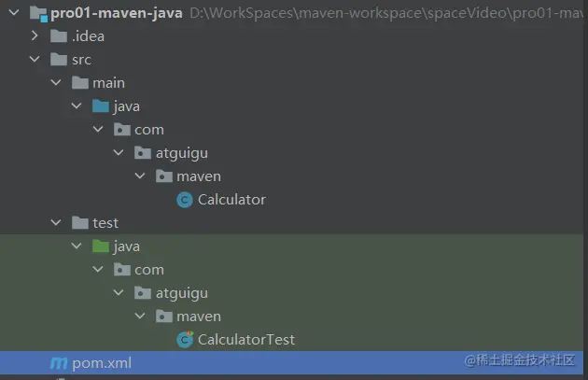Collapse the main folder chevron
The width and height of the screenshot is (588, 380).
(56, 83)
